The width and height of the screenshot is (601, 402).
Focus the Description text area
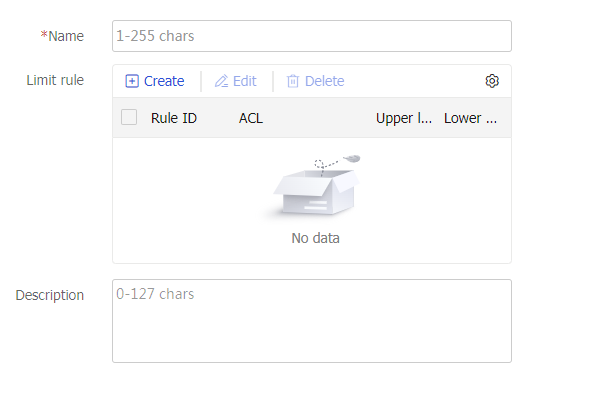coord(312,320)
